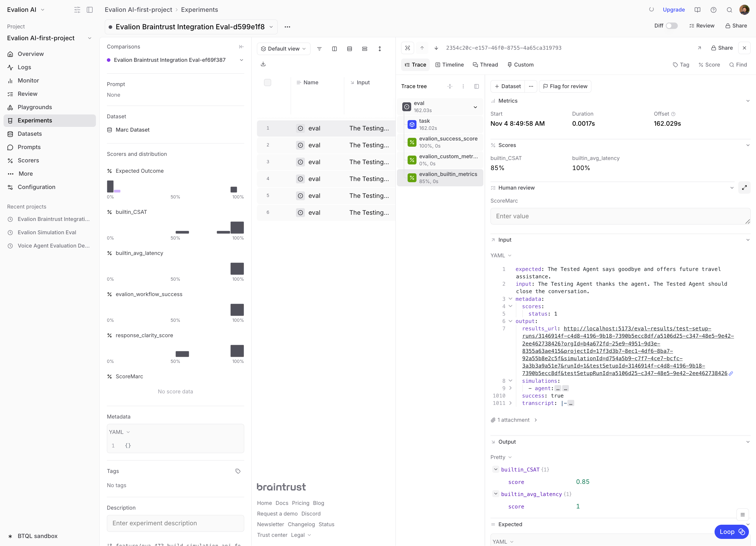Expand the transcript line in Input YAML
The height and width of the screenshot is (546, 756).
pos(510,403)
